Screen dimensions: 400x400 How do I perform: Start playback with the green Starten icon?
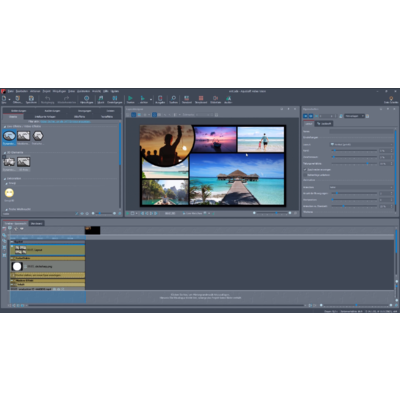(130, 98)
